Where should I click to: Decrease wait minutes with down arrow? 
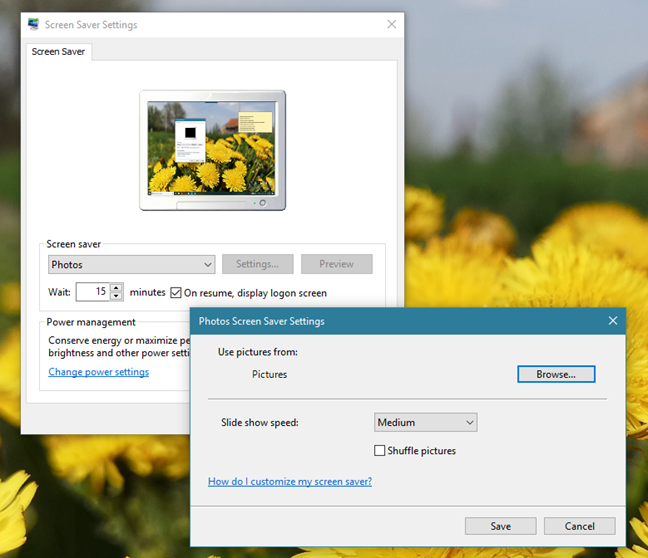click(117, 296)
